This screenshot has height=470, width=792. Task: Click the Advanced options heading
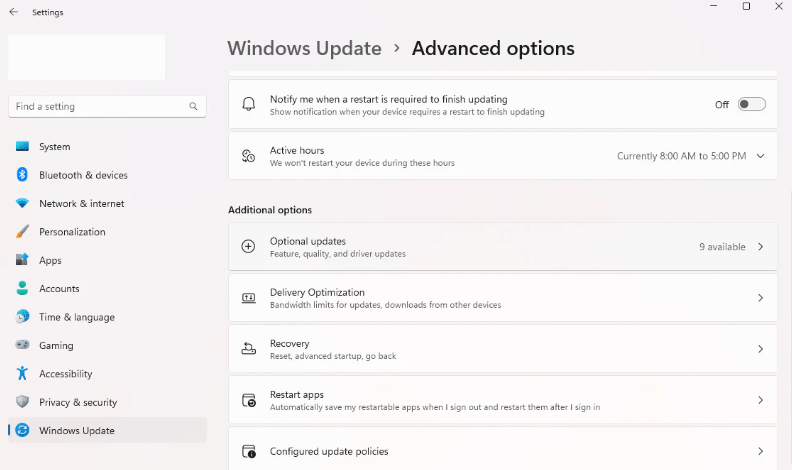[x=493, y=48]
